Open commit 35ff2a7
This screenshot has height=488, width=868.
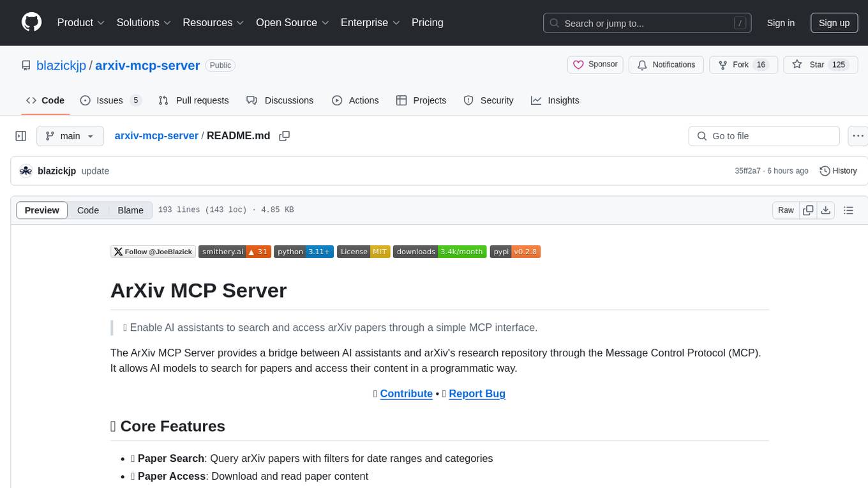[747, 171]
